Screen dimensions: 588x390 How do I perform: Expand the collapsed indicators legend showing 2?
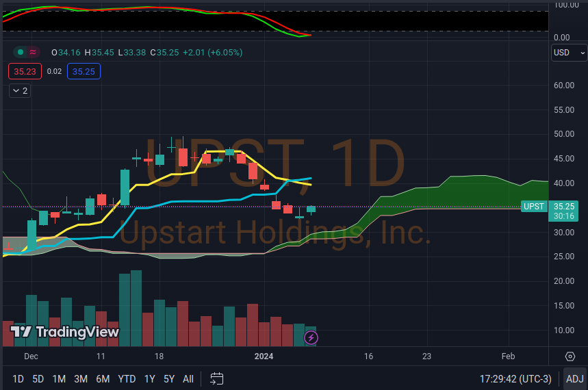pos(20,91)
